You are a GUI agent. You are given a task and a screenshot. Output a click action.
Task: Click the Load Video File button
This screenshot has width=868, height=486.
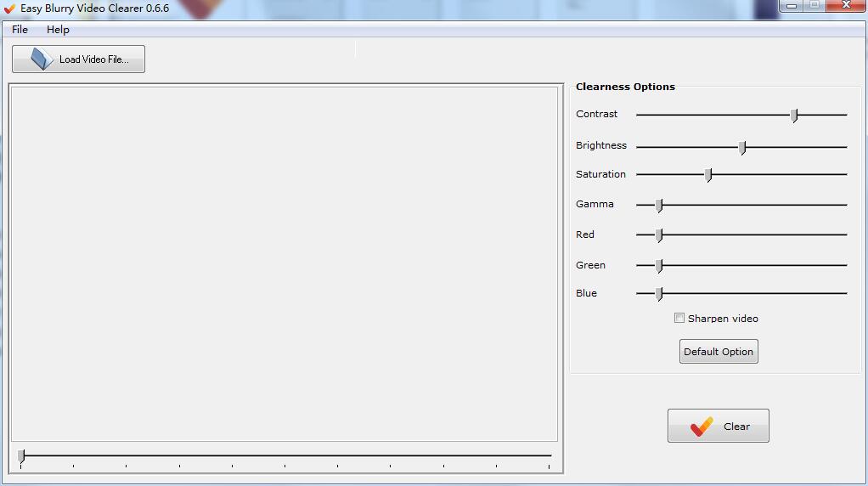(x=79, y=59)
